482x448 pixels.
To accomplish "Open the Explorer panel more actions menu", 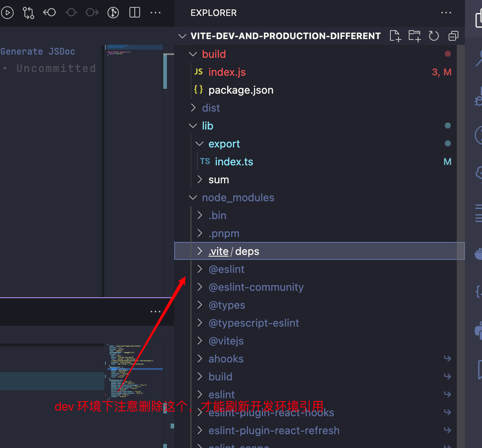I will (446, 13).
